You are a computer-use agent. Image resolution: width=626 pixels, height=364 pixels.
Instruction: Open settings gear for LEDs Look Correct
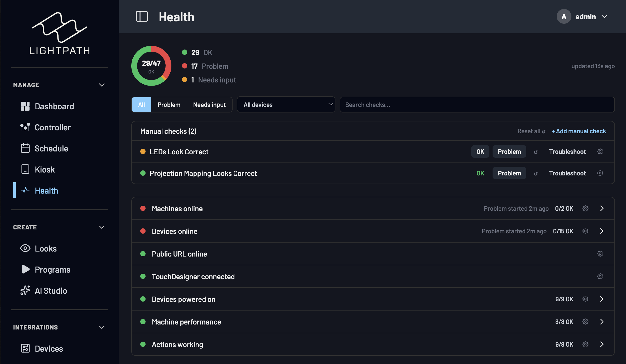coord(600,151)
